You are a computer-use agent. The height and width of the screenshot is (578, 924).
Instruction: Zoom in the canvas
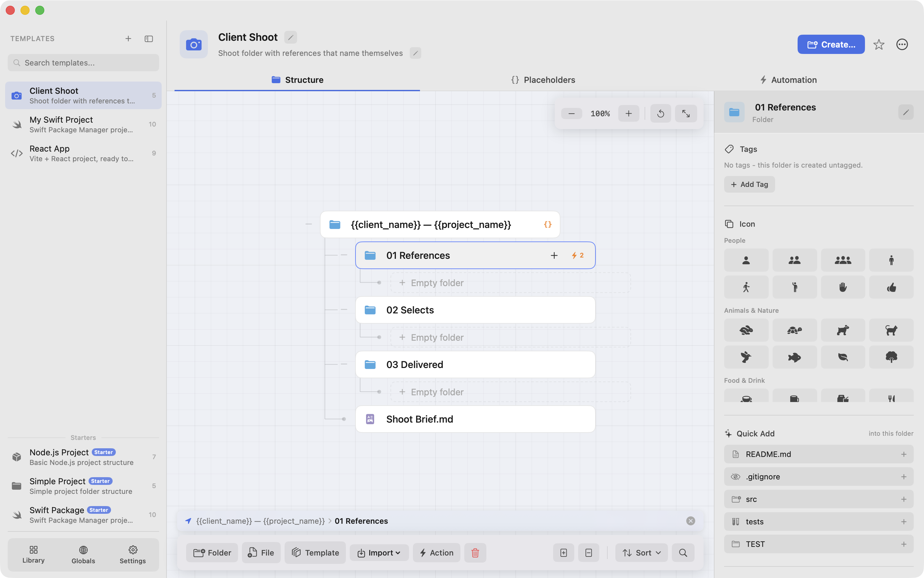click(629, 114)
